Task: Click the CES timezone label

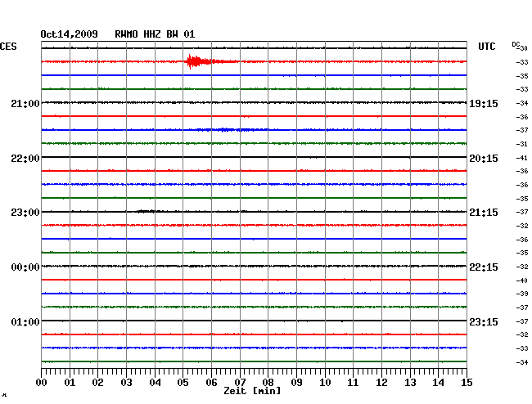Action: click(x=8, y=47)
